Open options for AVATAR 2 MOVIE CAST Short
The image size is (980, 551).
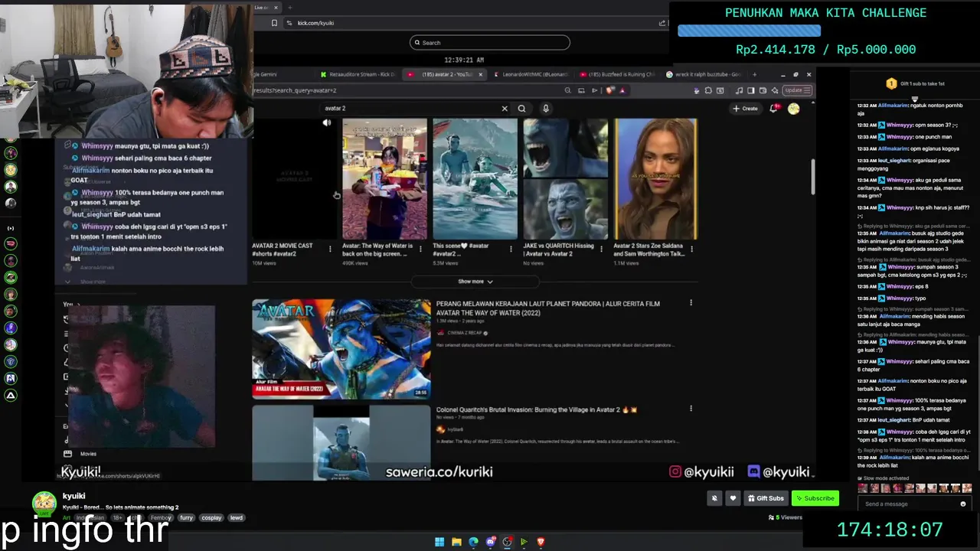(330, 249)
